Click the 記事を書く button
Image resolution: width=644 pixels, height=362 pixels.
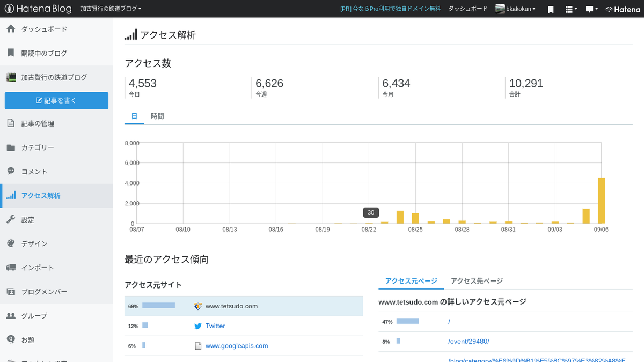pos(56,100)
